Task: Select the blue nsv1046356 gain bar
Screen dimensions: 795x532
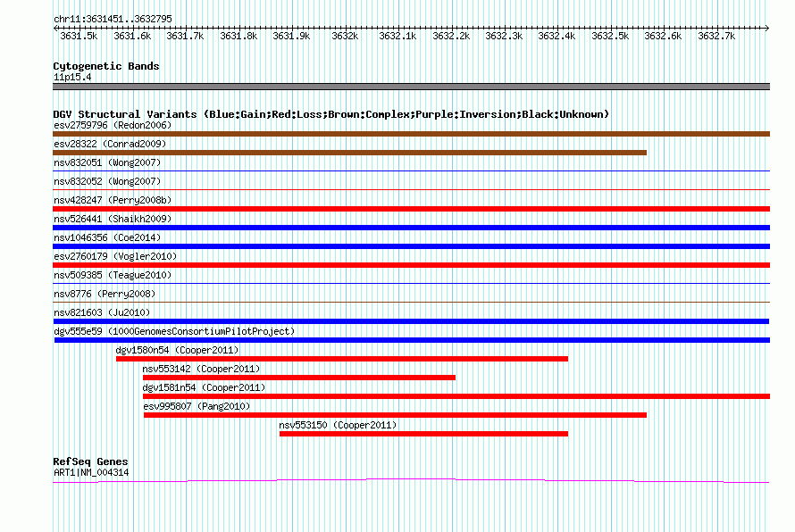Action: point(411,246)
